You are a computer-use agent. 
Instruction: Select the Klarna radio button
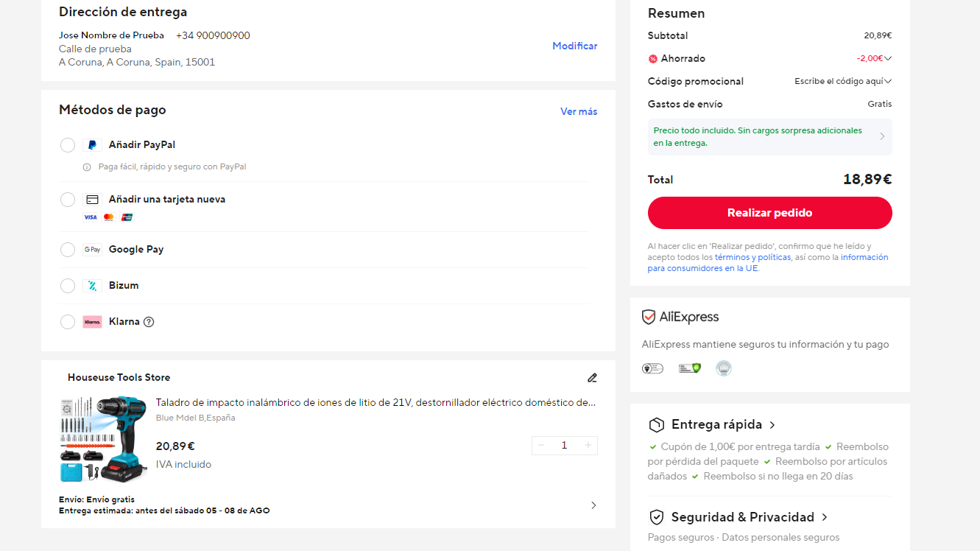tap(68, 322)
